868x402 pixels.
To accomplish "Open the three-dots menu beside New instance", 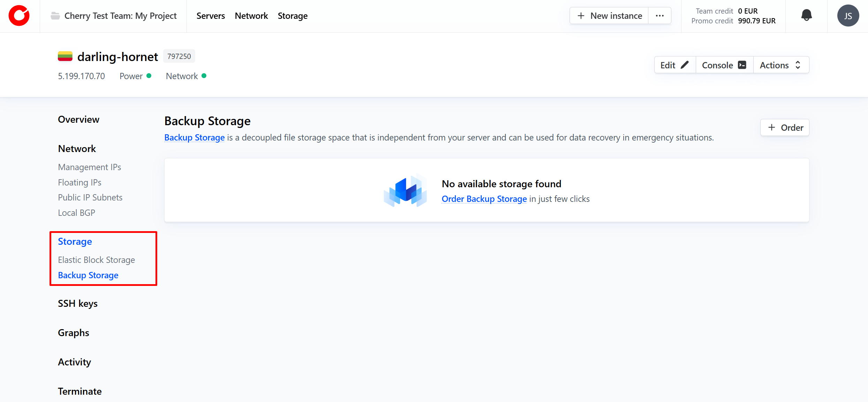I will point(660,16).
